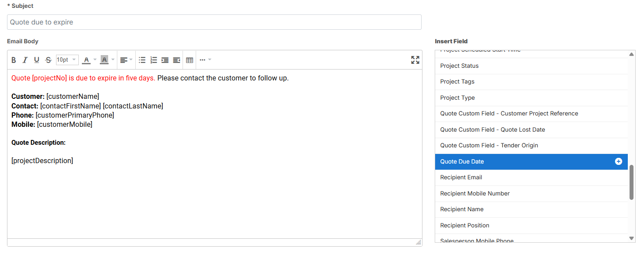Expand the background color dropdown arrow

point(113,60)
